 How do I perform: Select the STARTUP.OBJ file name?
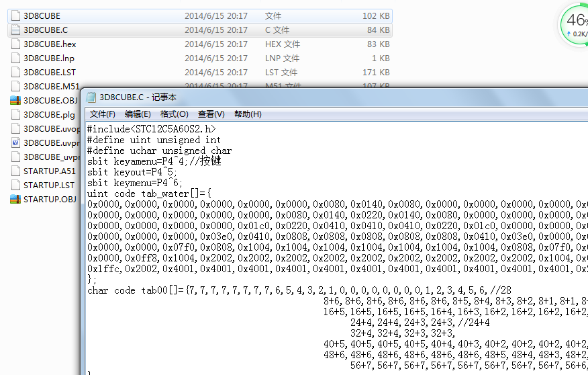tap(50, 200)
